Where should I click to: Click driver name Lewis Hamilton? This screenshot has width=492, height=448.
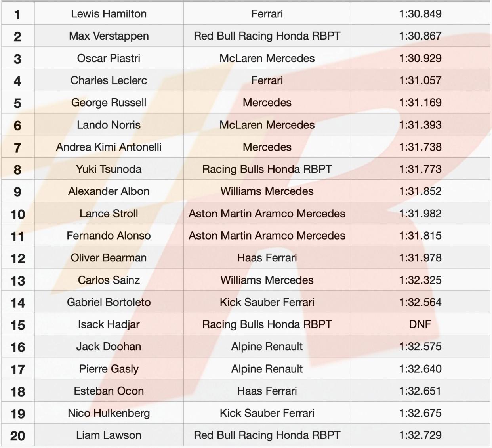point(109,14)
